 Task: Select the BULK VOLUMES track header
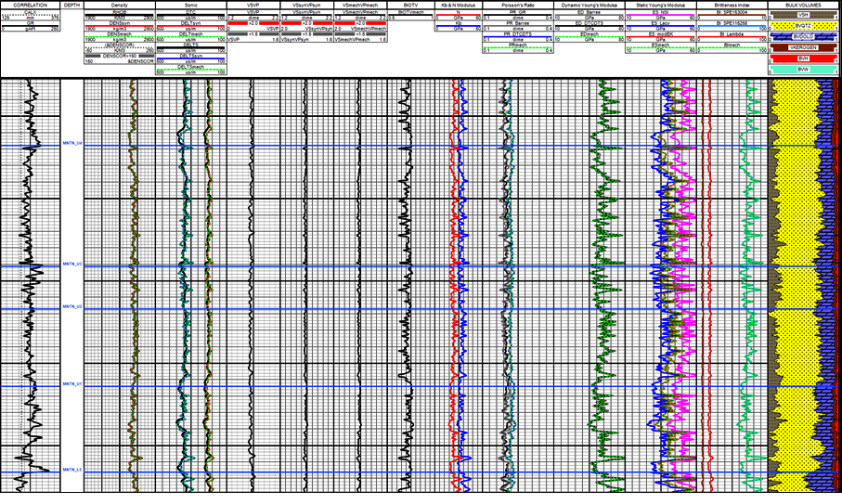click(804, 5)
